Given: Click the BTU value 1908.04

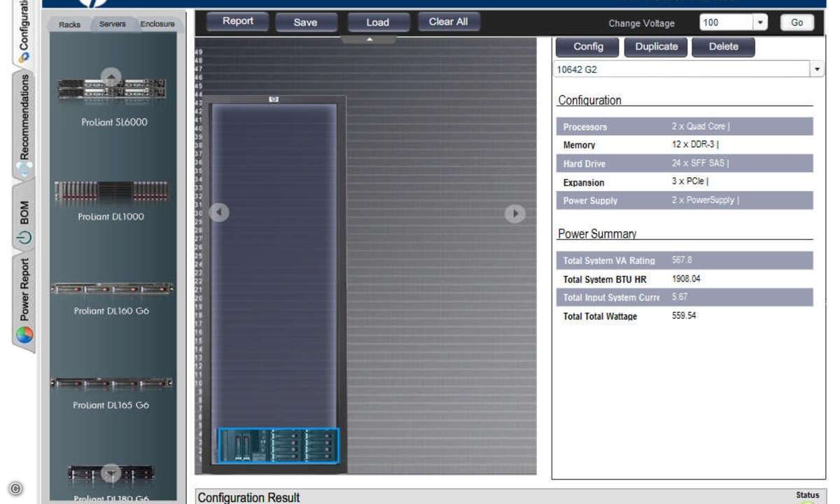Looking at the screenshot, I should point(686,279).
